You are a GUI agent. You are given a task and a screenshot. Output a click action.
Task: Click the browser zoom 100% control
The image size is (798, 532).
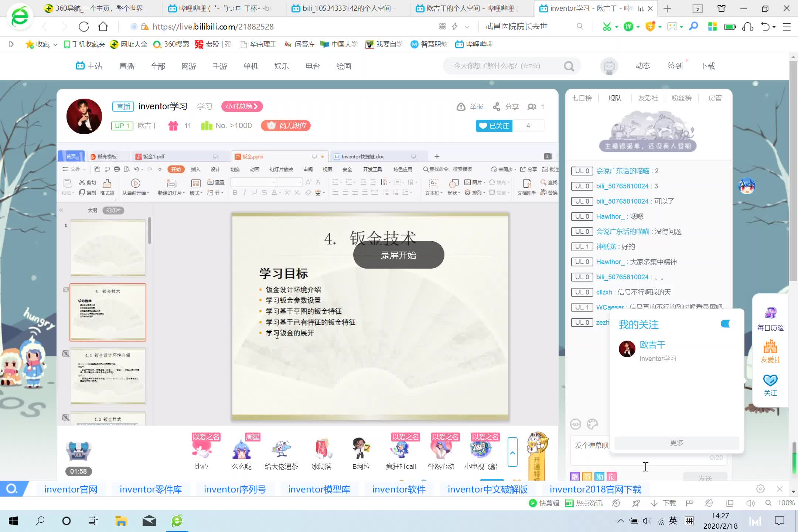coord(786,503)
